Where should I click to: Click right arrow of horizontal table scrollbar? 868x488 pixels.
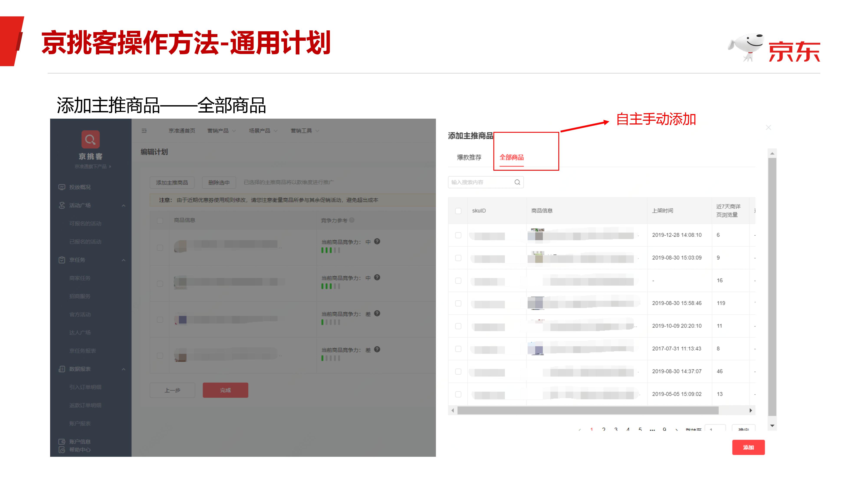[x=751, y=410]
